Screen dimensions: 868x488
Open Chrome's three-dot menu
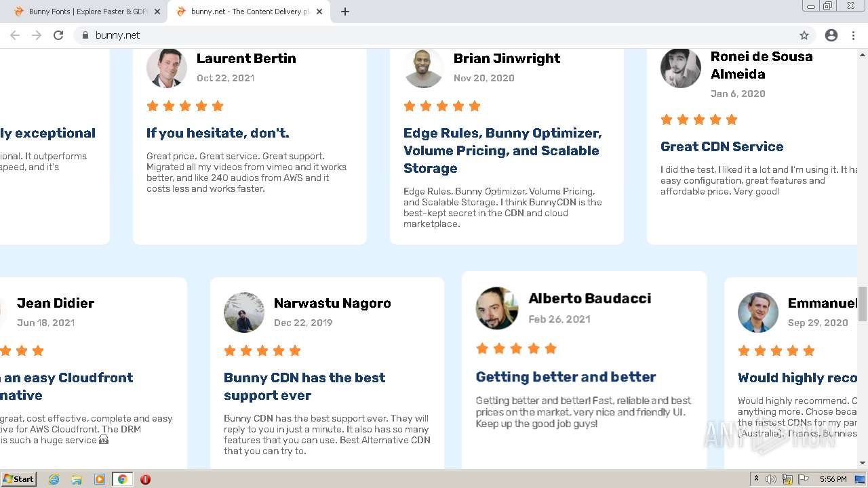pos(853,35)
